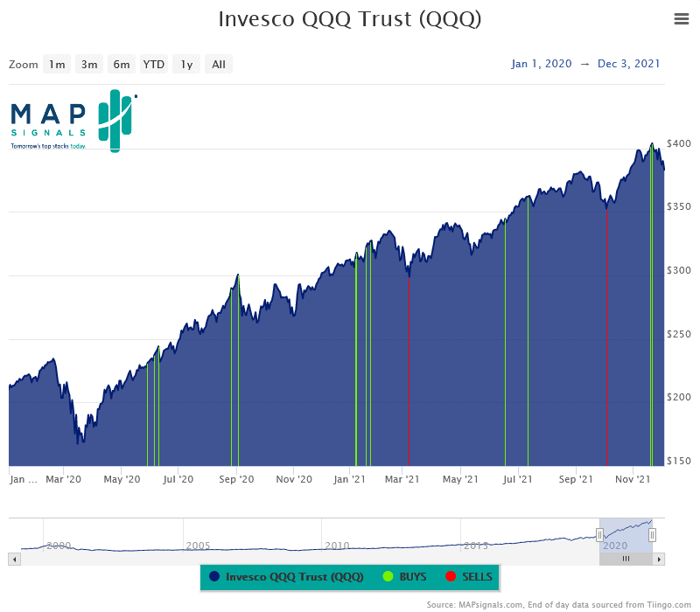
Task: Grab the navigator left range handle
Action: [x=599, y=534]
